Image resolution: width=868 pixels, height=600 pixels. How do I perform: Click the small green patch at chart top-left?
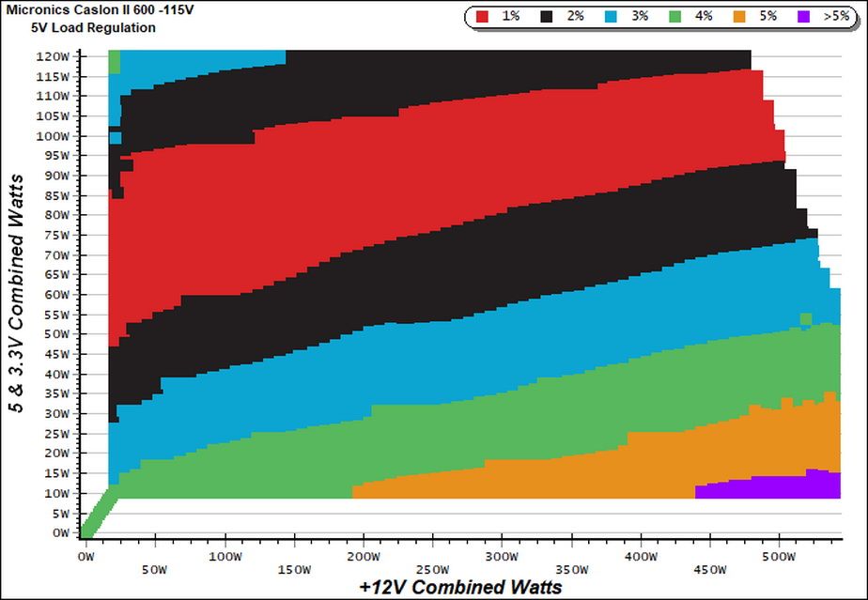point(114,61)
